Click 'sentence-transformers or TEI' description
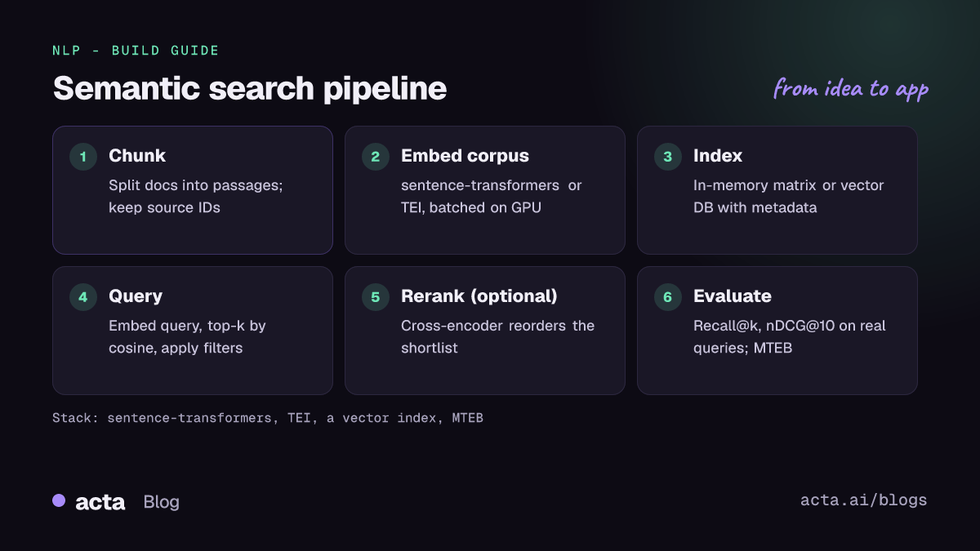Image resolution: width=980 pixels, height=551 pixels. (492, 197)
